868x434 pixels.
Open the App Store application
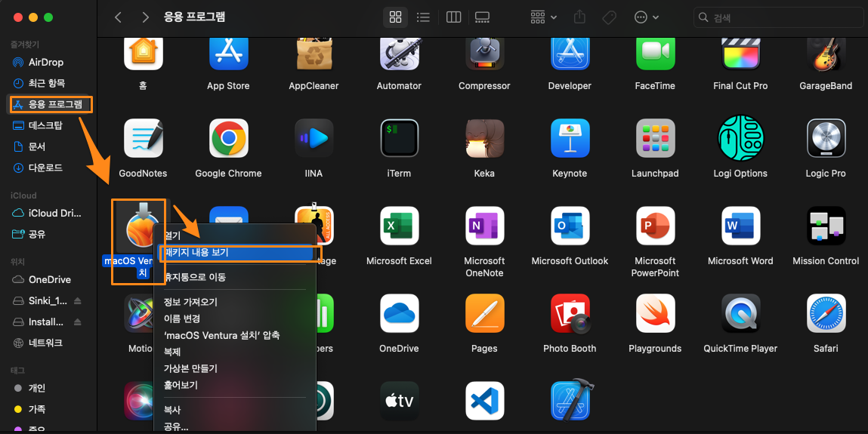[228, 53]
